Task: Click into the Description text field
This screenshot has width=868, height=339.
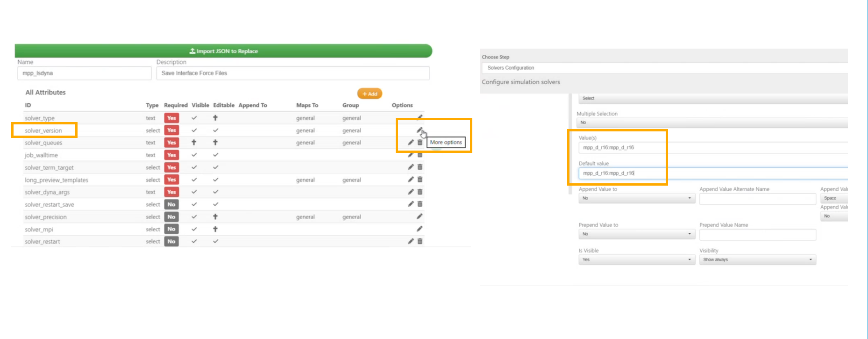Action: [x=292, y=73]
